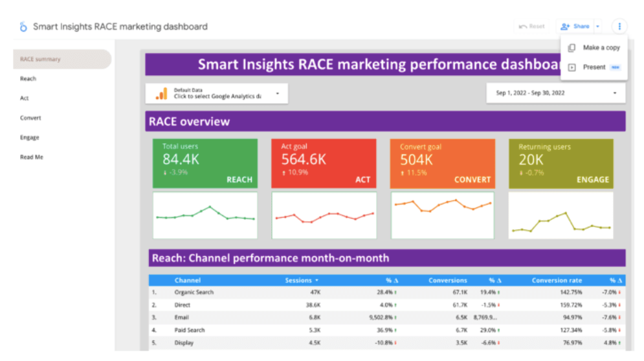Click the Share person-add icon
Viewport: 644px width, 361px height.
565,27
